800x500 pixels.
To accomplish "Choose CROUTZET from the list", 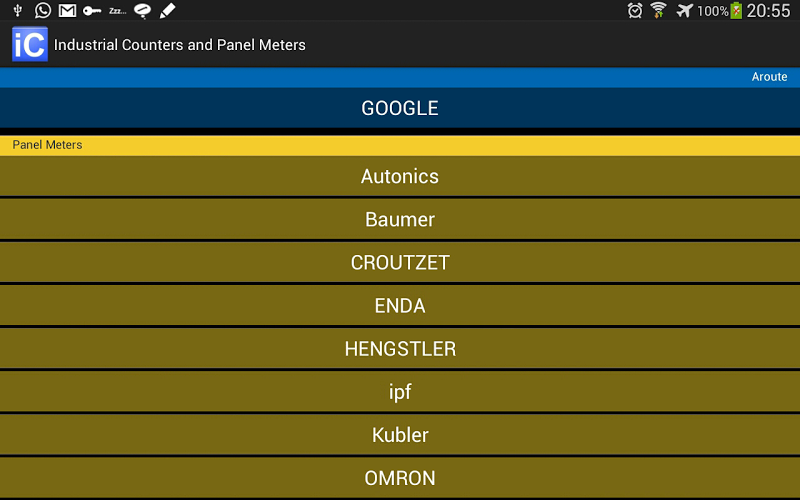I will [400, 262].
